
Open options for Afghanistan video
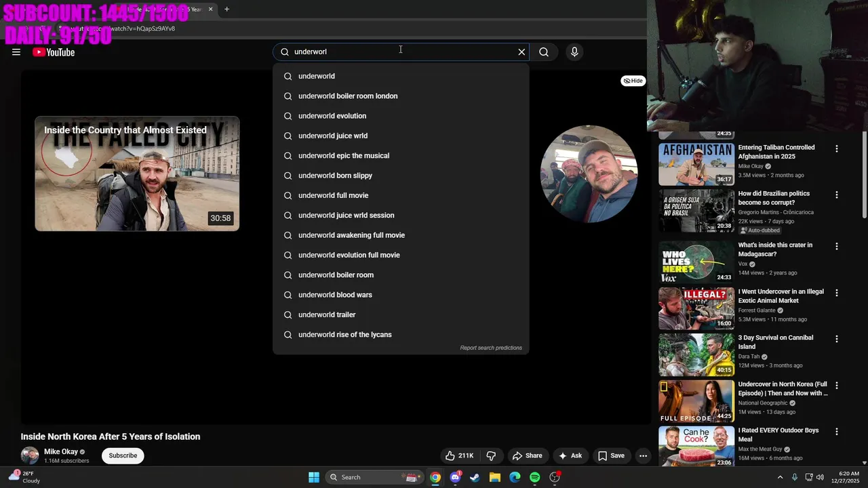836,148
